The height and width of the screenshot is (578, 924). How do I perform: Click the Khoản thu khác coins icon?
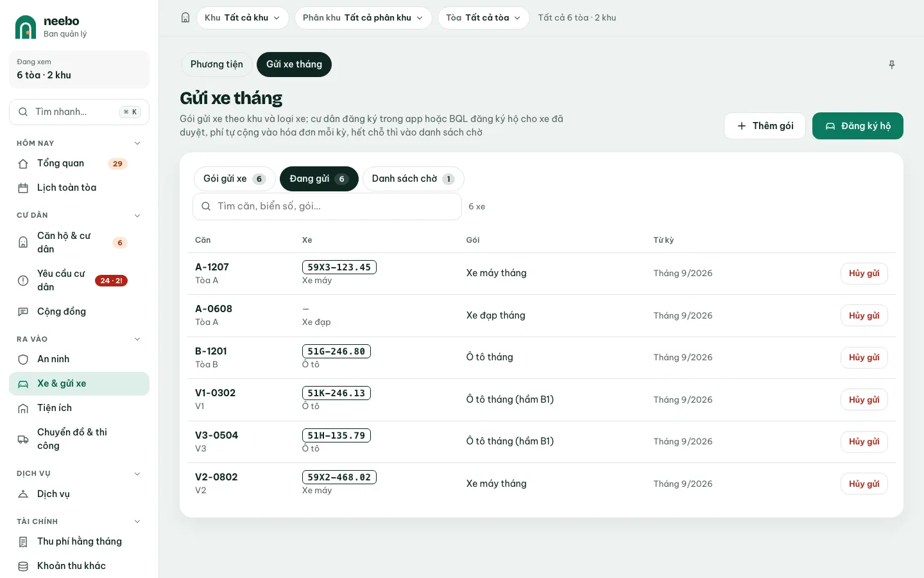pos(23,566)
